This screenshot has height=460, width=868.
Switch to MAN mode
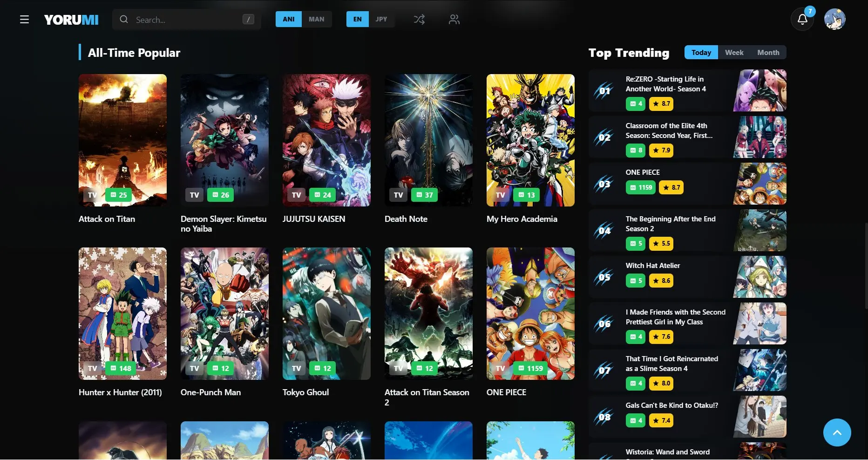point(317,19)
